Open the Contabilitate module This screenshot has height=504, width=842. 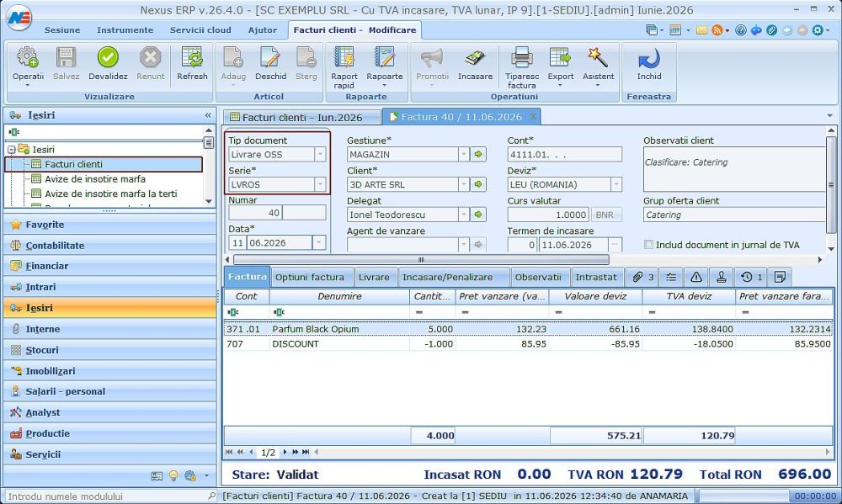pos(110,246)
